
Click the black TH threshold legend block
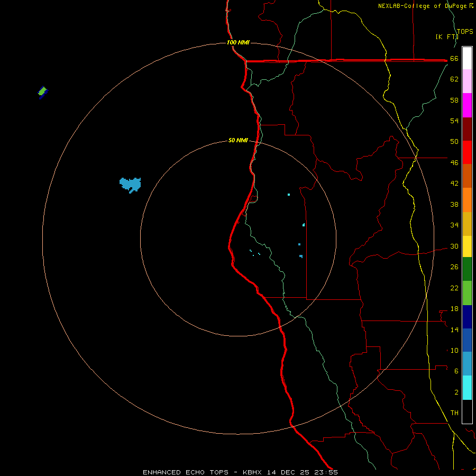click(467, 411)
